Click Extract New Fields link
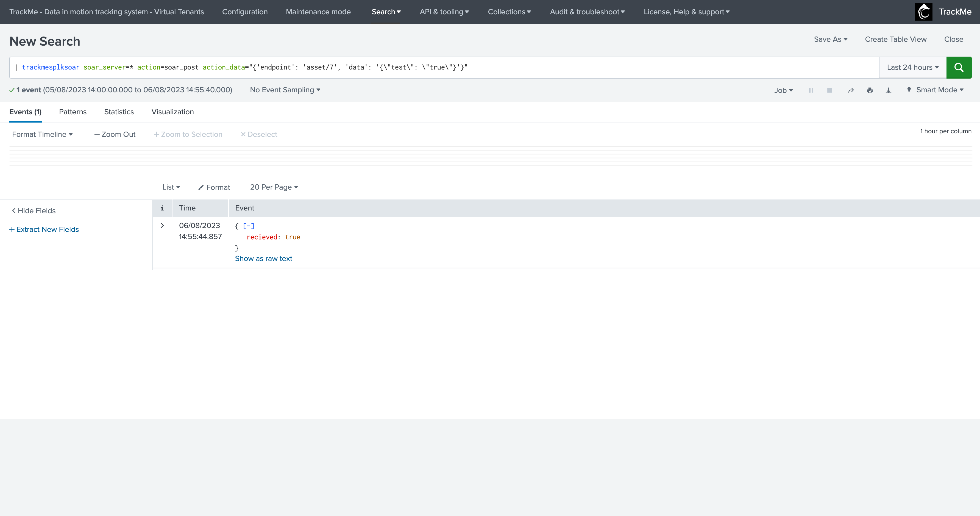Screen dimensions: 980x516 coord(44,229)
